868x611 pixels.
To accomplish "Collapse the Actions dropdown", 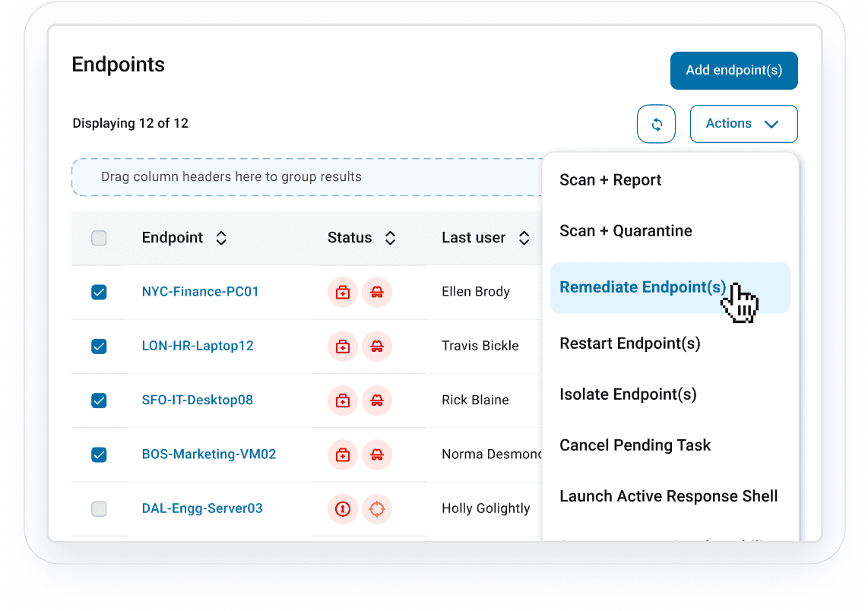I will (743, 124).
